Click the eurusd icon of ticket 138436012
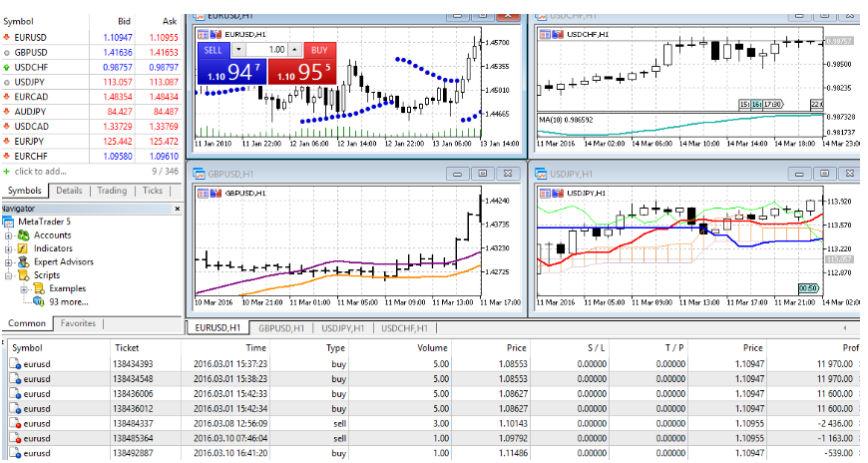Image resolution: width=868 pixels, height=463 pixels. coord(15,409)
